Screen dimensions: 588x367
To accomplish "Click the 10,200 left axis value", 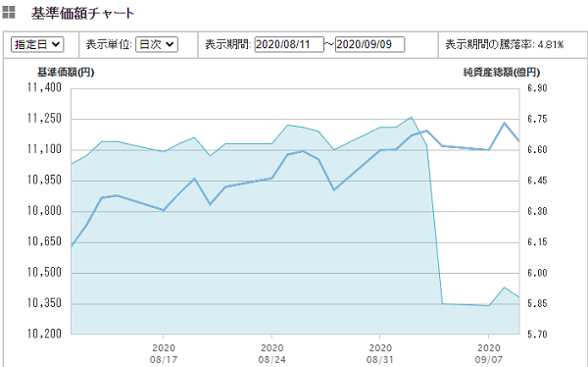I will 44,334.
